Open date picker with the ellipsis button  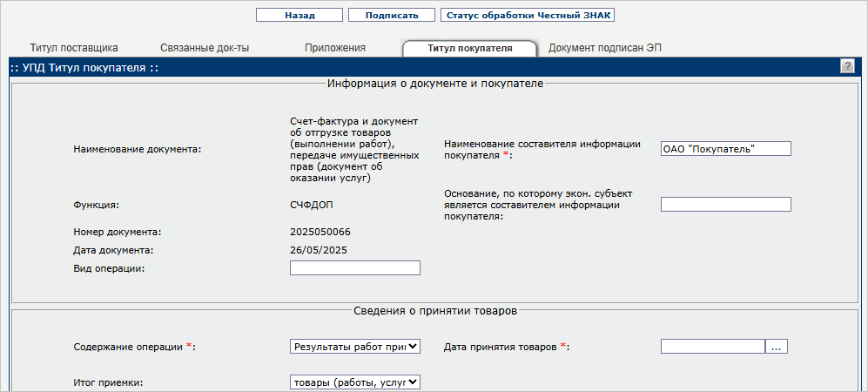pyautogui.click(x=777, y=346)
